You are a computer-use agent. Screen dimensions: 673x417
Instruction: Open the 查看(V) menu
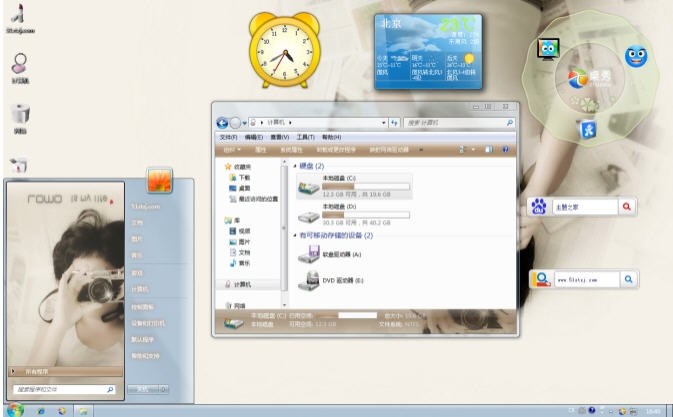279,137
